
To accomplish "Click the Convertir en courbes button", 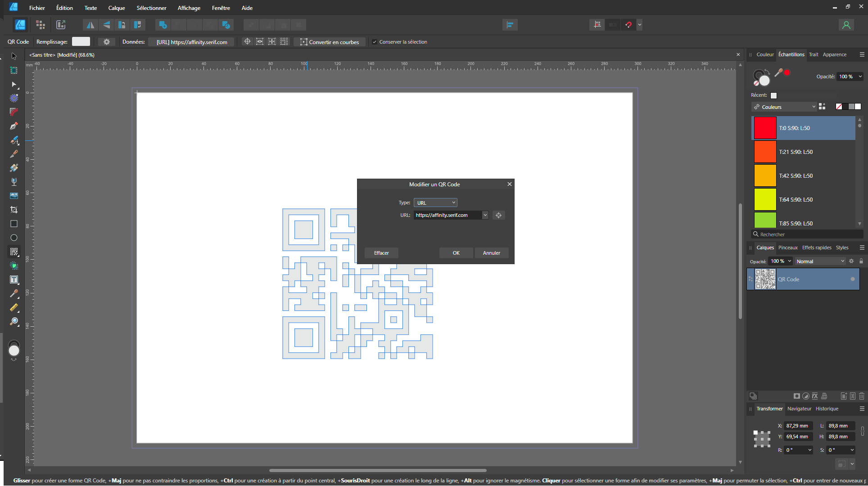I will [330, 42].
